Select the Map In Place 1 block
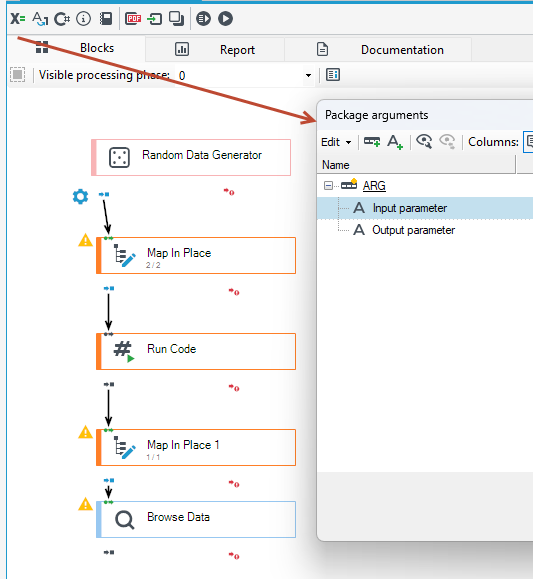Image resolution: width=533 pixels, height=579 pixels. 196,448
